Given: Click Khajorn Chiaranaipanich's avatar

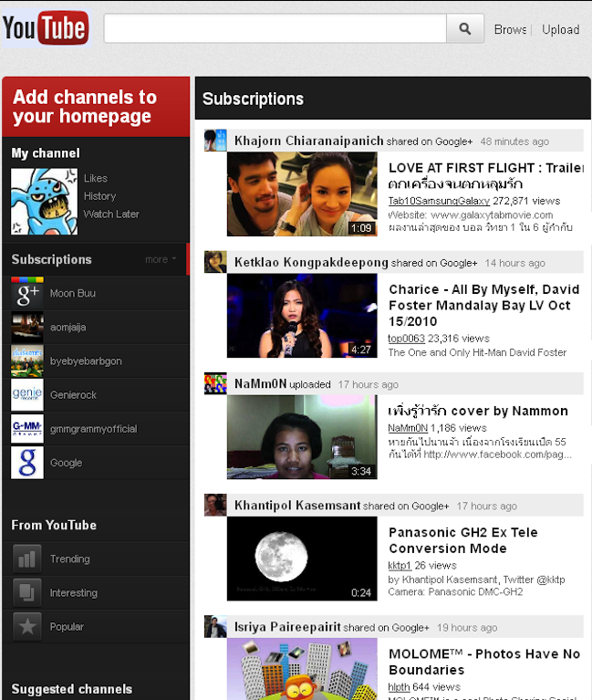Looking at the screenshot, I should [x=215, y=141].
